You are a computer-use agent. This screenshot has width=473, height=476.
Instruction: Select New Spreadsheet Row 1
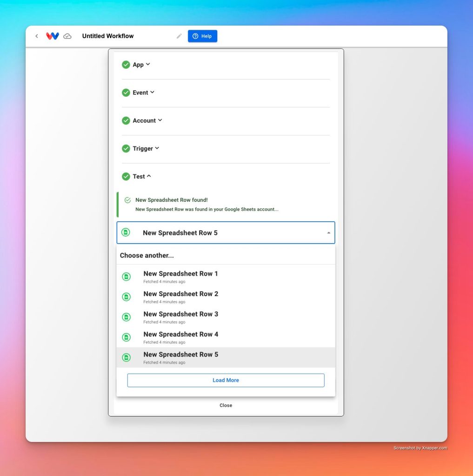[x=226, y=277]
